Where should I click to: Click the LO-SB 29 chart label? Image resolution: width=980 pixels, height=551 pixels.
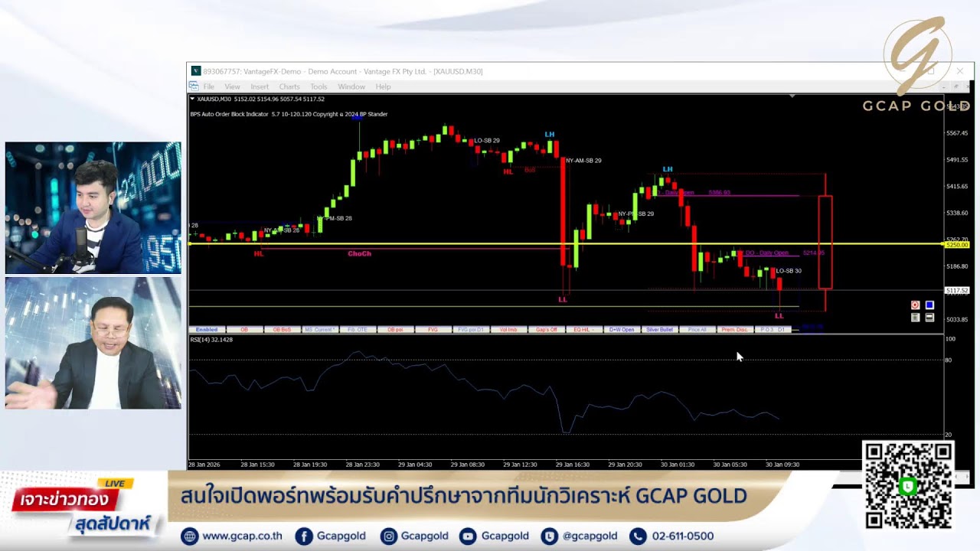[487, 141]
